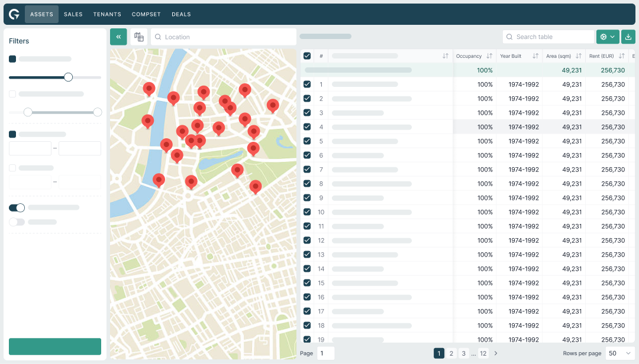639x364 pixels.
Task: Click the first filter slider handle
Action: [68, 77]
